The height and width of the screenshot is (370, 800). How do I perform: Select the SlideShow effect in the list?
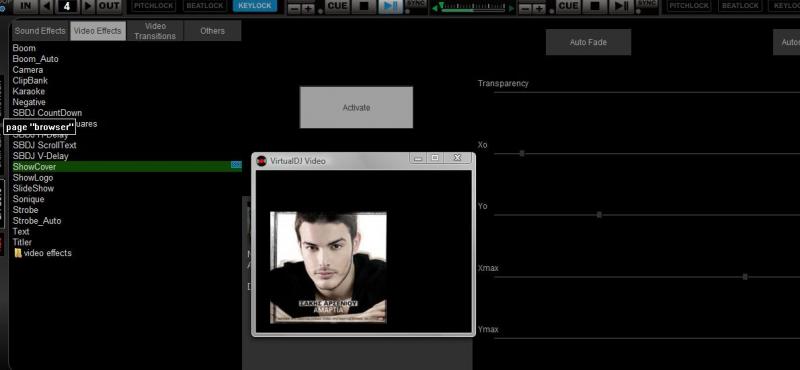click(x=33, y=188)
